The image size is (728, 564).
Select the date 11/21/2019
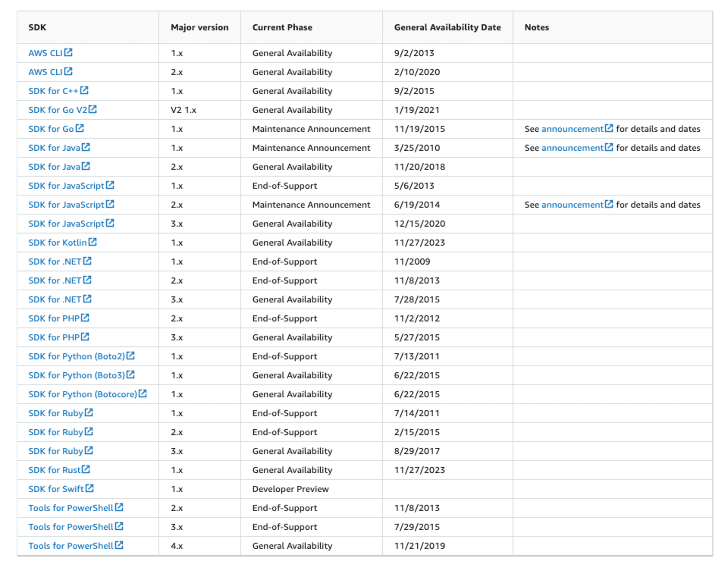point(420,545)
